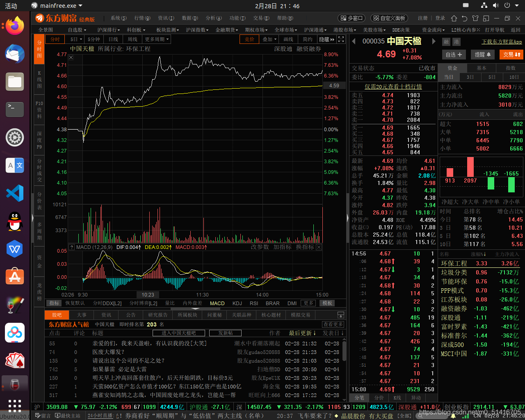Select the 当日 capital period
The image size is (525, 420).
pos(449,77)
